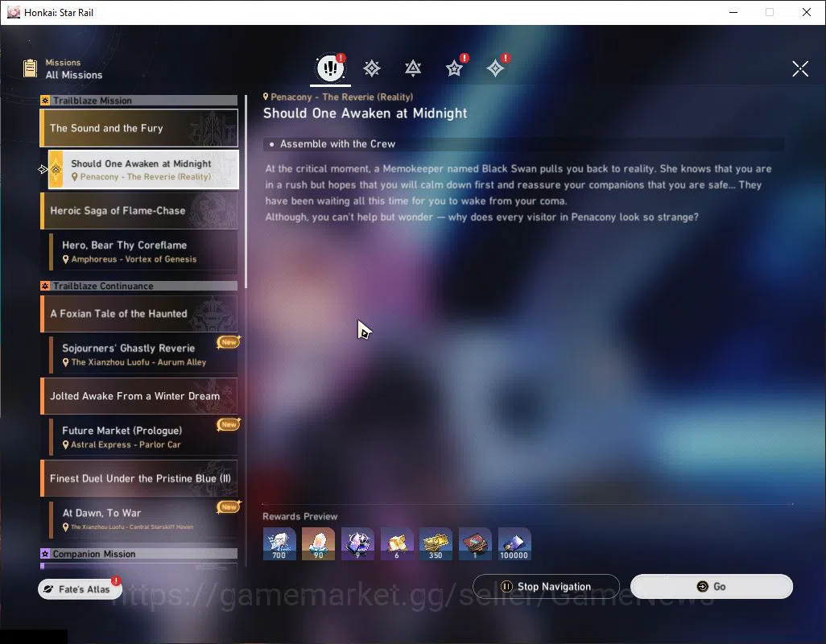
Task: Select Should One Awaken at Midnight mission
Action: pos(143,170)
